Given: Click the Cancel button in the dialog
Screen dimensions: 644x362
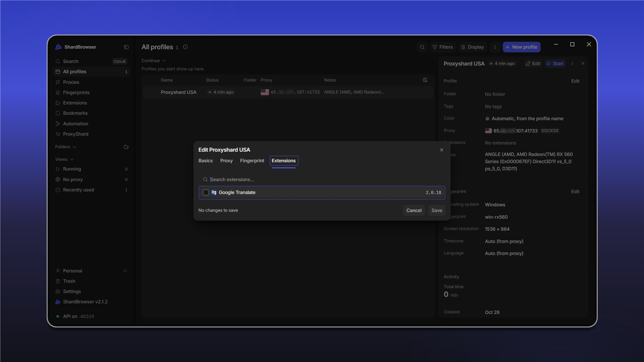Looking at the screenshot, I should (x=414, y=210).
